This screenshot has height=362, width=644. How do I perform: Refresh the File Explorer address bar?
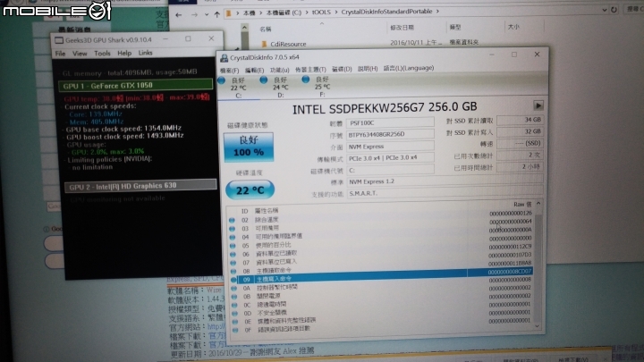pos(614,10)
